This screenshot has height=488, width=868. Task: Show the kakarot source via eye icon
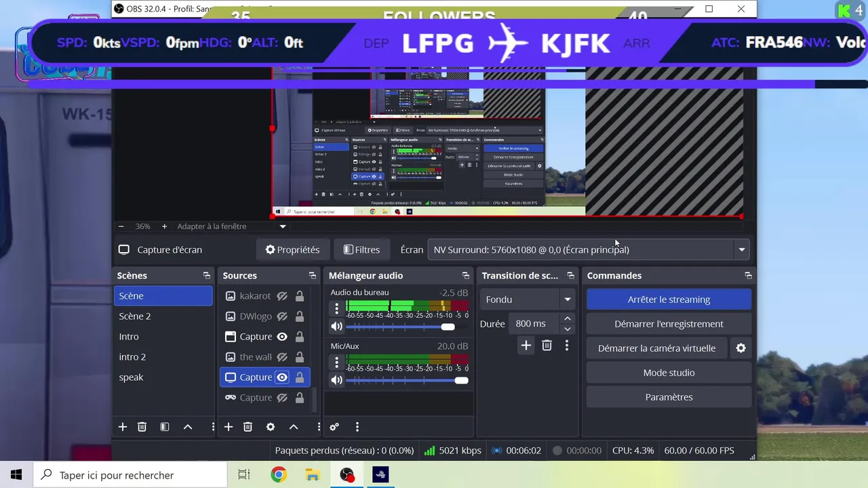point(282,296)
